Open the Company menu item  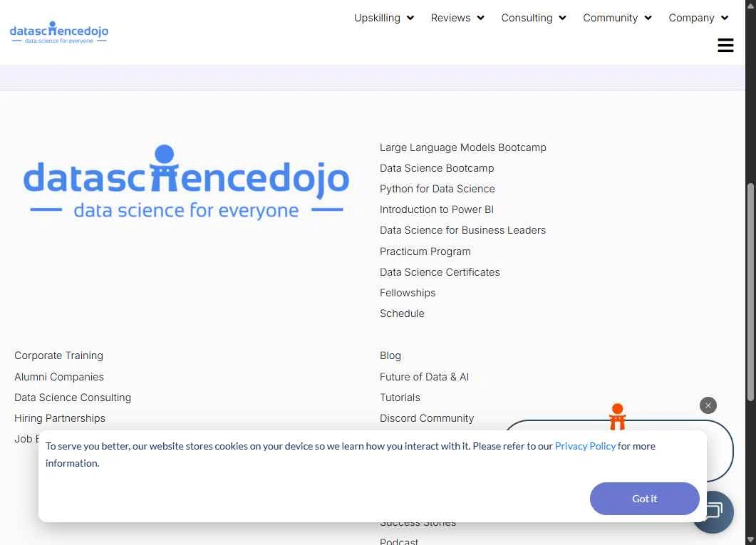(691, 18)
